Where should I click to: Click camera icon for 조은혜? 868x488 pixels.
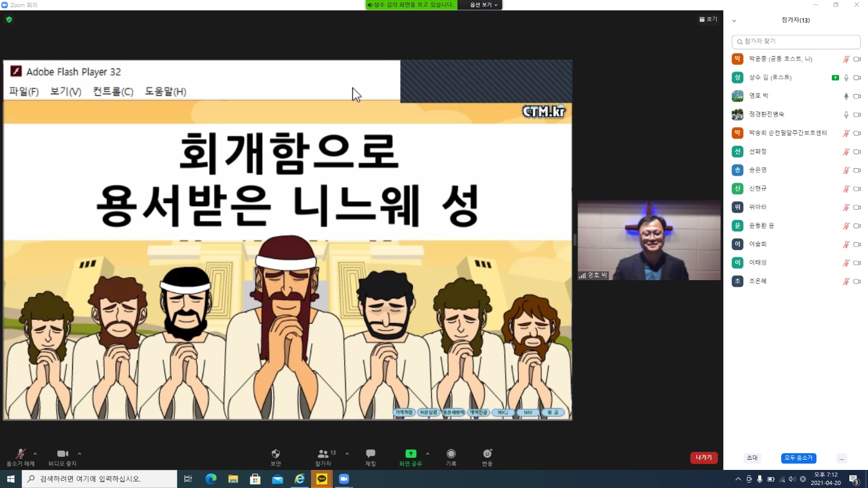tap(857, 281)
